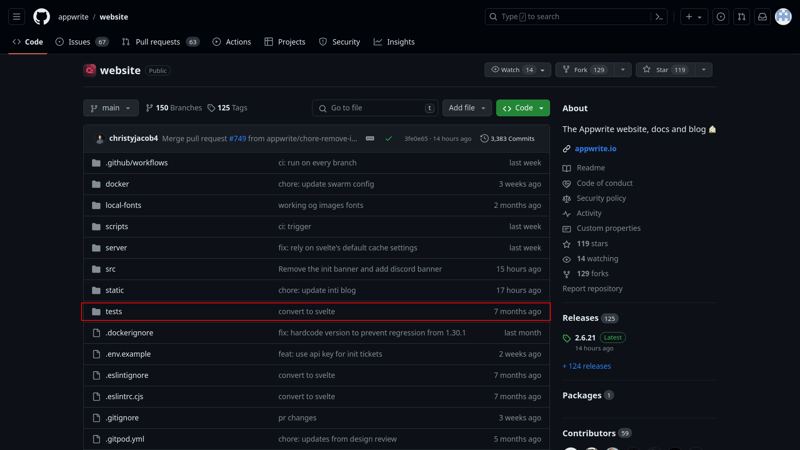
Task: Open the .github/workflows folder
Action: pos(136,163)
